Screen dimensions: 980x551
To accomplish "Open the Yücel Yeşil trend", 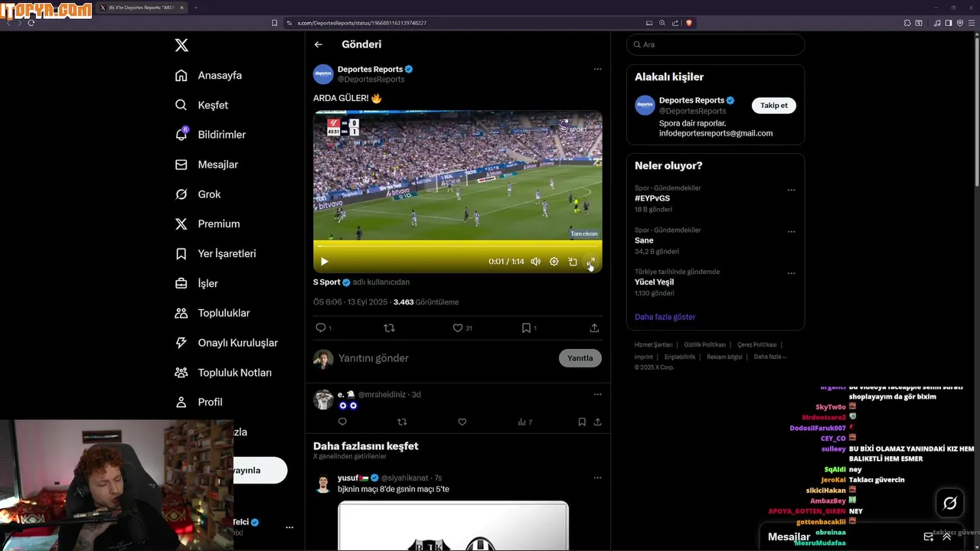I will coord(654,282).
